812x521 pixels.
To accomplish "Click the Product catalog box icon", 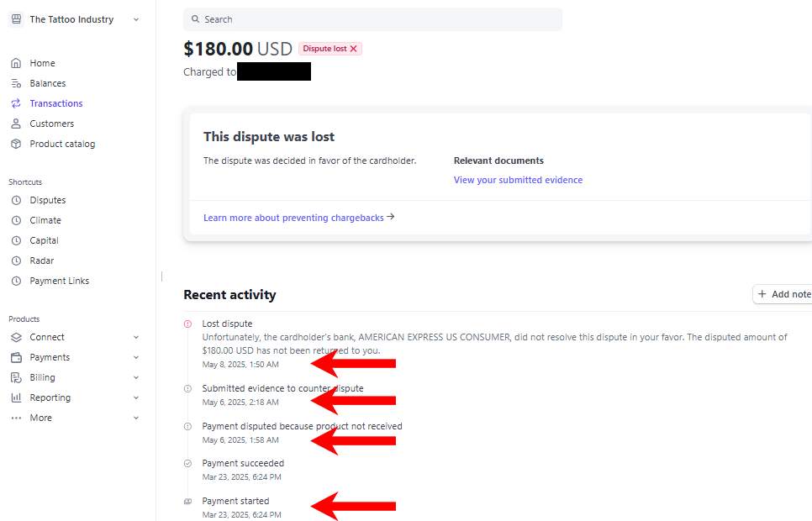I will pyautogui.click(x=15, y=144).
